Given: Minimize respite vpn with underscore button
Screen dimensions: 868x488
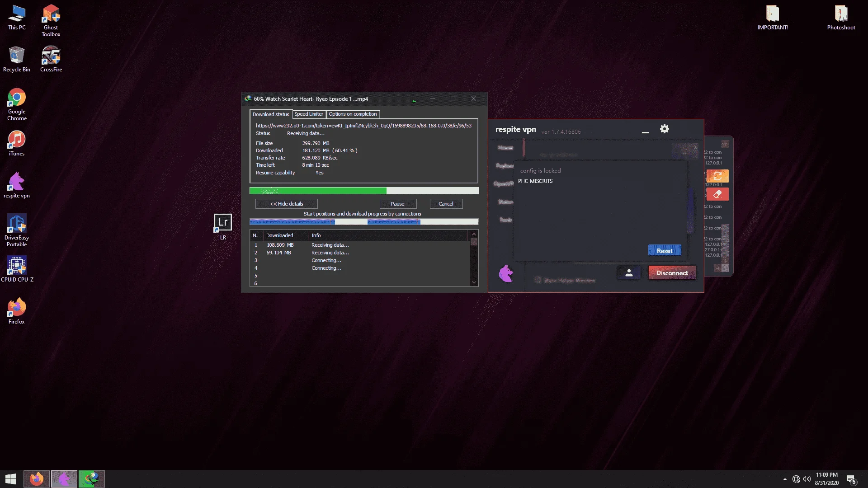Looking at the screenshot, I should (646, 132).
